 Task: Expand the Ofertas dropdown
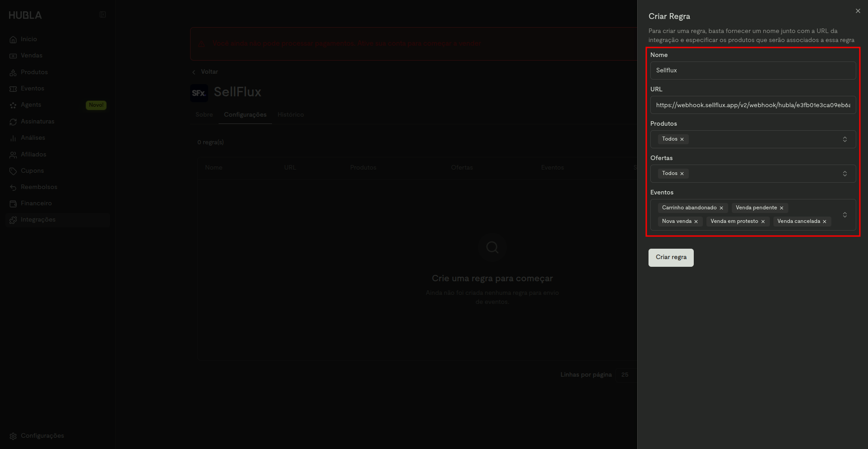click(844, 174)
